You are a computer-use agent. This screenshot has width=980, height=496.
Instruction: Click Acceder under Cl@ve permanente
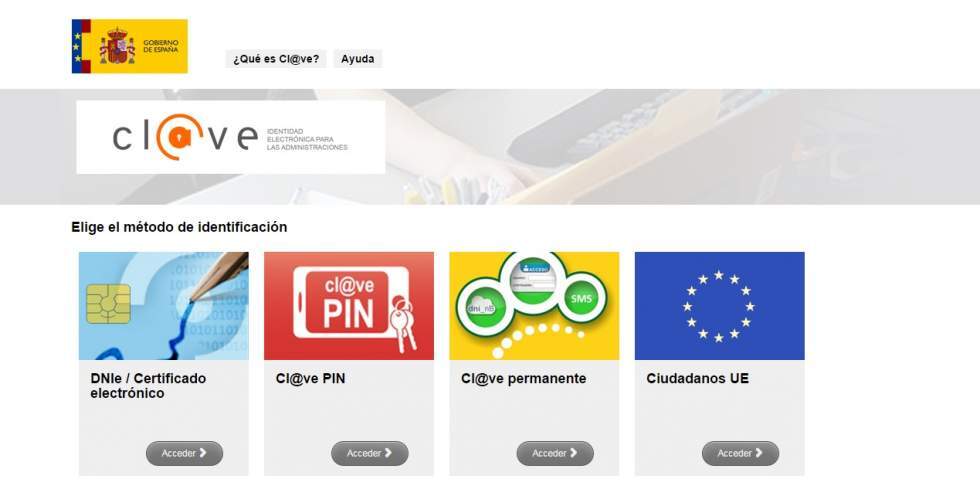pos(555,454)
